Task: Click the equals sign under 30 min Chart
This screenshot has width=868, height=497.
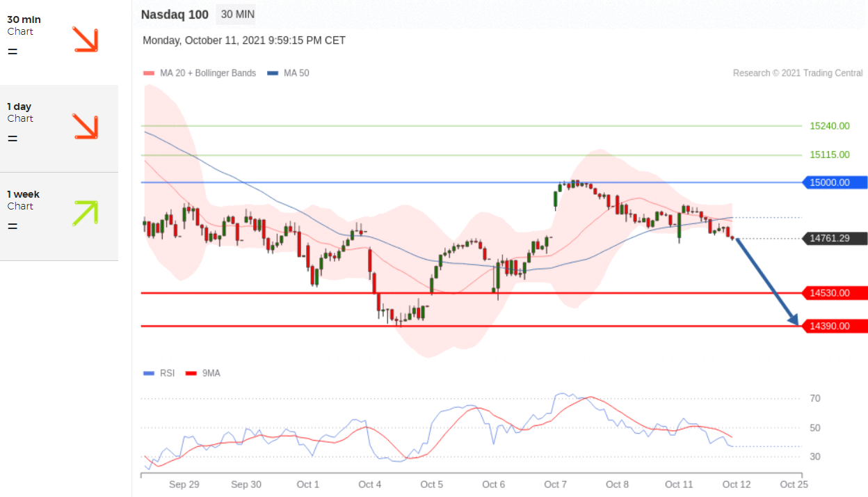Action: (13, 52)
